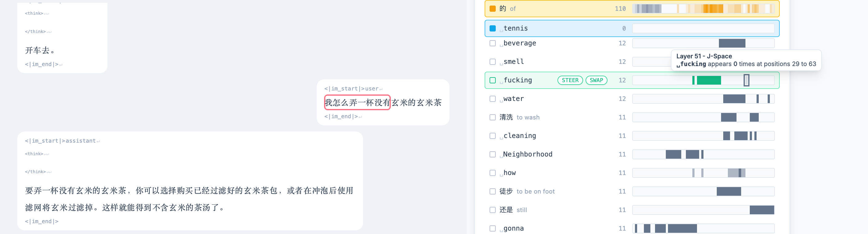Uncheck the orange 的 of checkbox
The width and height of the screenshot is (868, 234).
pos(492,8)
